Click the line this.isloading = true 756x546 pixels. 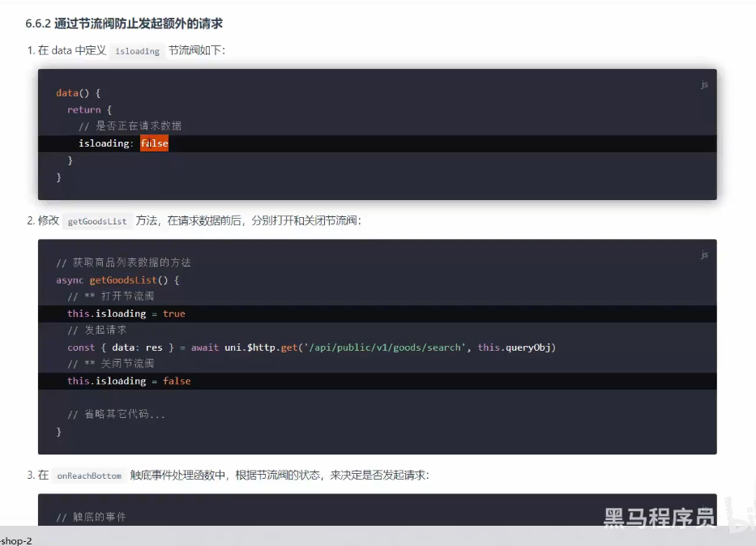click(x=126, y=314)
